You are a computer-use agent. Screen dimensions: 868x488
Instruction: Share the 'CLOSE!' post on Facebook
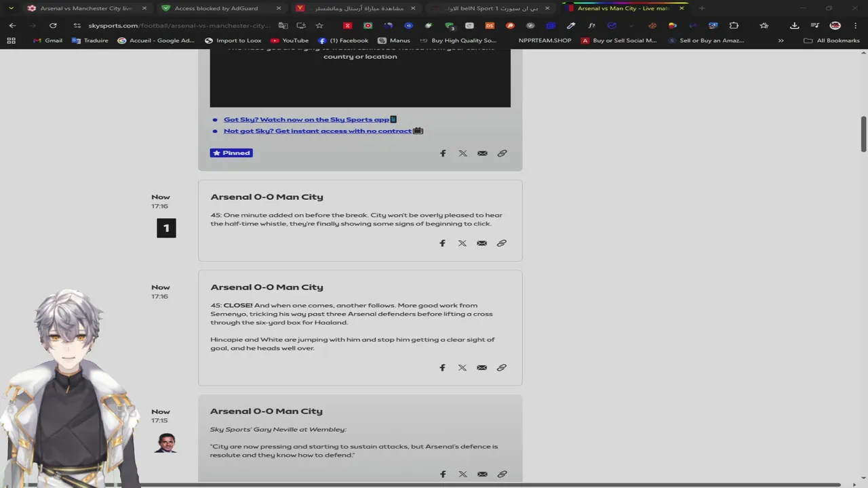(442, 367)
